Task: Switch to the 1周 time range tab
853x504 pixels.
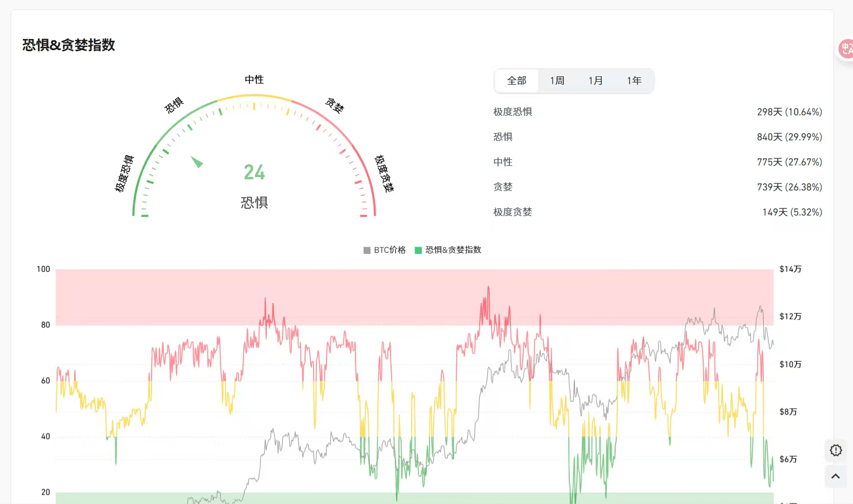Action: (557, 81)
